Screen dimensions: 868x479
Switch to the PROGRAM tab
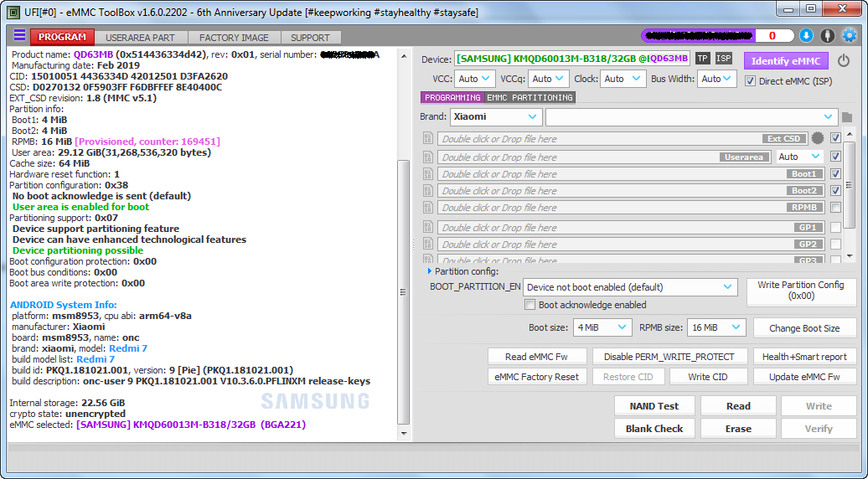pyautogui.click(x=62, y=37)
